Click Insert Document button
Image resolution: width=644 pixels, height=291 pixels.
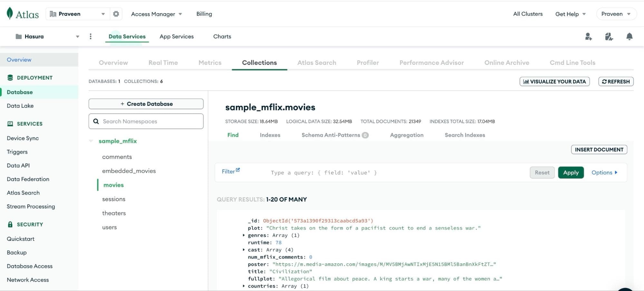tap(599, 150)
